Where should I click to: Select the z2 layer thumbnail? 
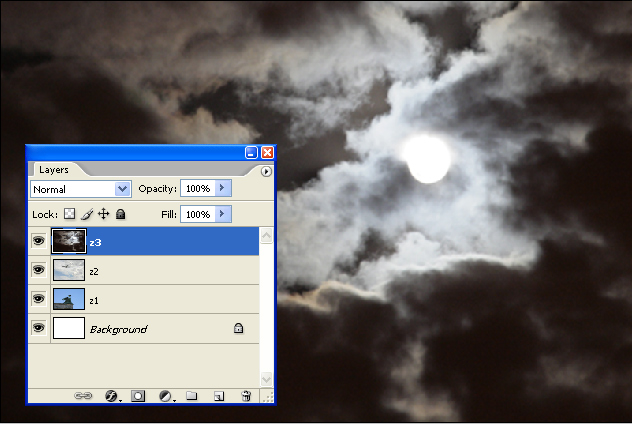click(x=69, y=270)
